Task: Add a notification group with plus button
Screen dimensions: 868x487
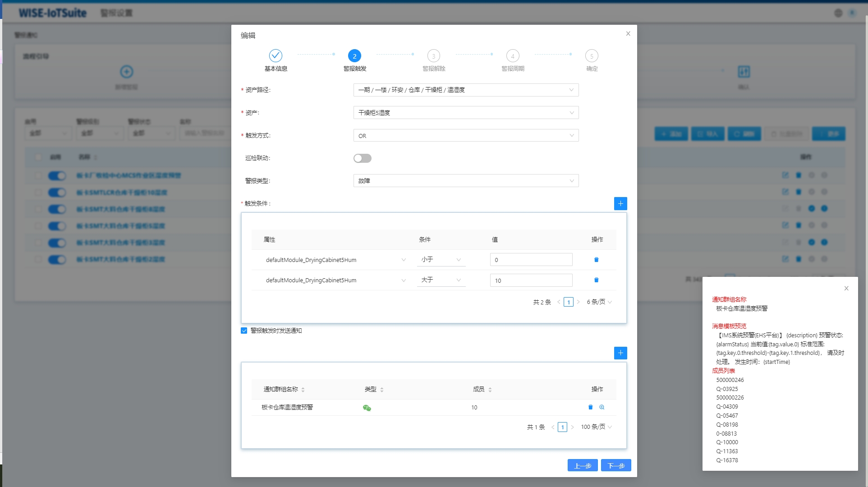Action: coord(620,353)
